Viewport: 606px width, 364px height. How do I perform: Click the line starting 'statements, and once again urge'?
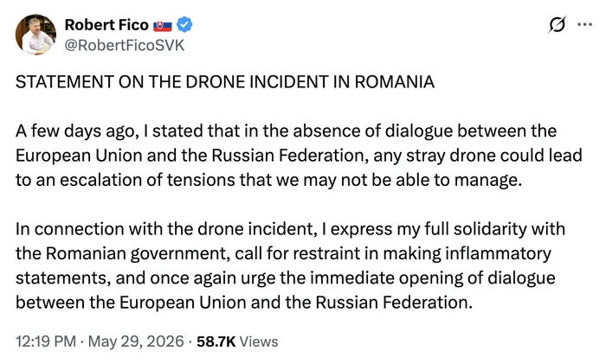(285, 278)
